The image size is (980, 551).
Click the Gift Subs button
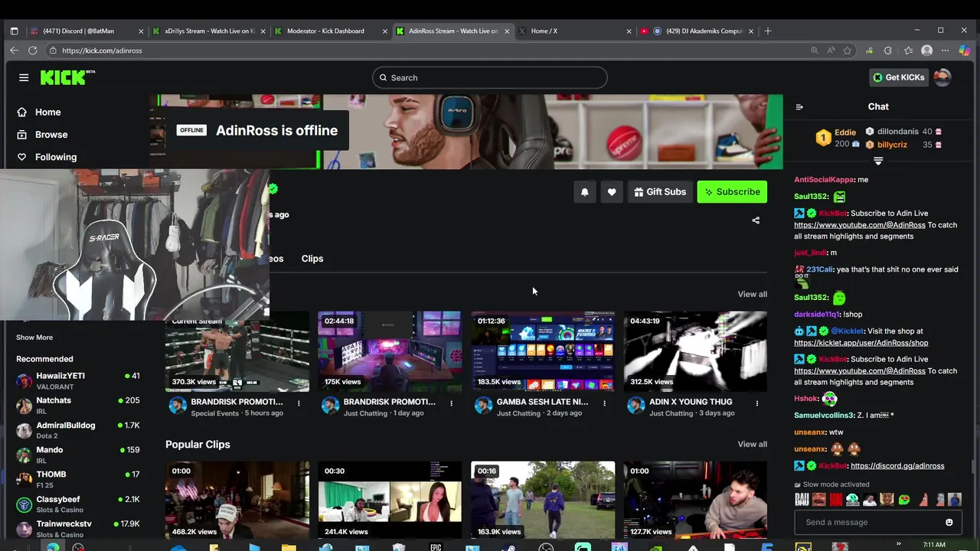659,192
